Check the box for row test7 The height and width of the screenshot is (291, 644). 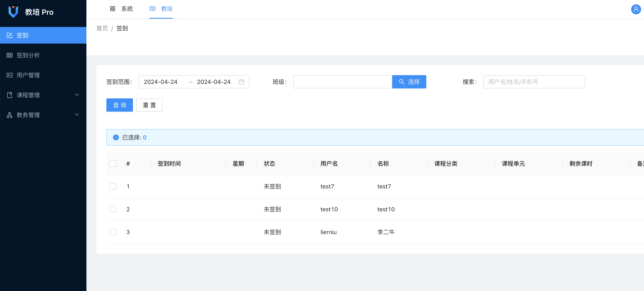pos(113,186)
